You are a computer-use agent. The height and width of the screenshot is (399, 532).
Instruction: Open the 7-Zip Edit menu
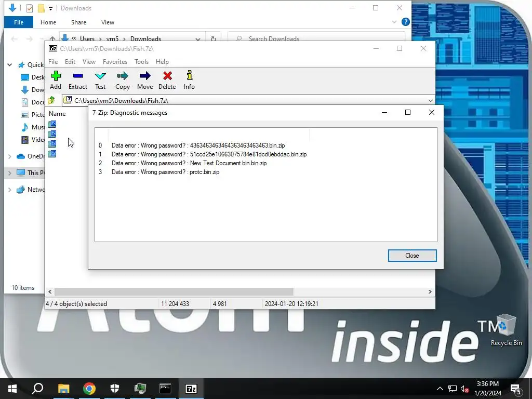point(70,62)
